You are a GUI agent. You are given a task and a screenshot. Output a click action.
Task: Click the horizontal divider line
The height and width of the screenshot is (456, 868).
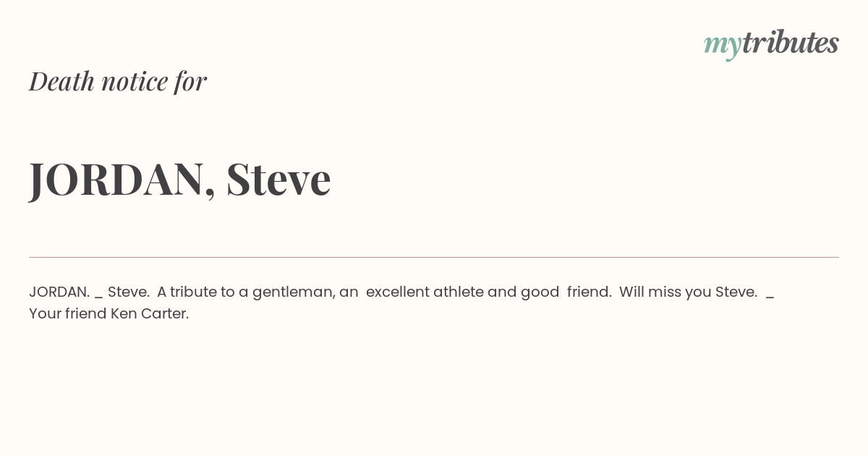[x=434, y=257]
